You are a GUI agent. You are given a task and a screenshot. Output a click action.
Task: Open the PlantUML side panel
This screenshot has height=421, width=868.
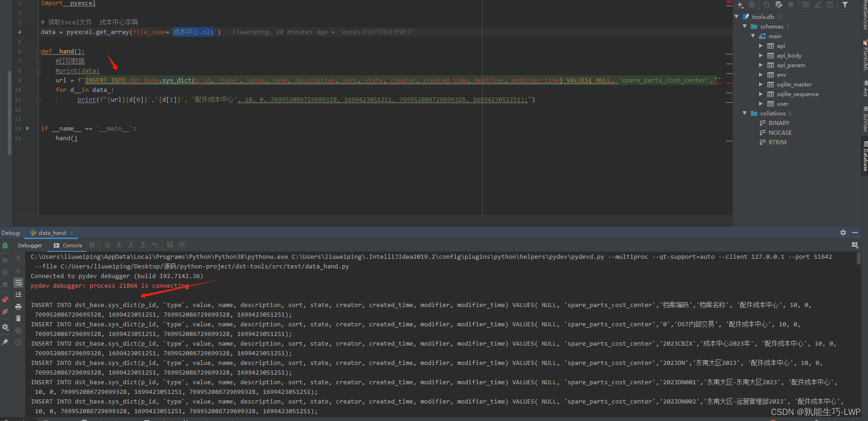(865, 56)
